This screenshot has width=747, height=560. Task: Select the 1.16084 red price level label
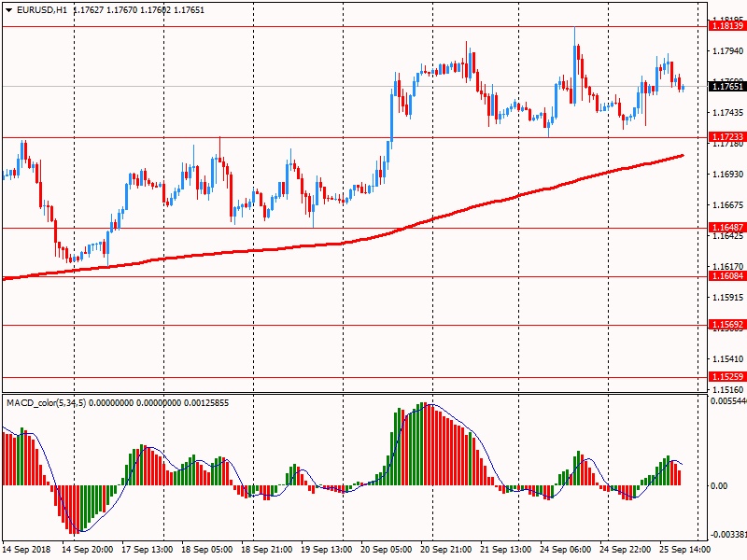(x=726, y=276)
